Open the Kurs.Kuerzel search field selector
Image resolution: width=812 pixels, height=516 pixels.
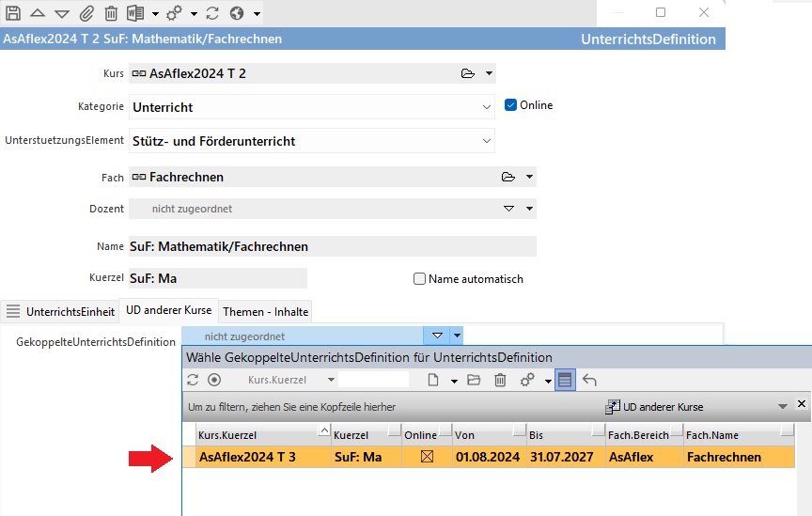tap(330, 380)
